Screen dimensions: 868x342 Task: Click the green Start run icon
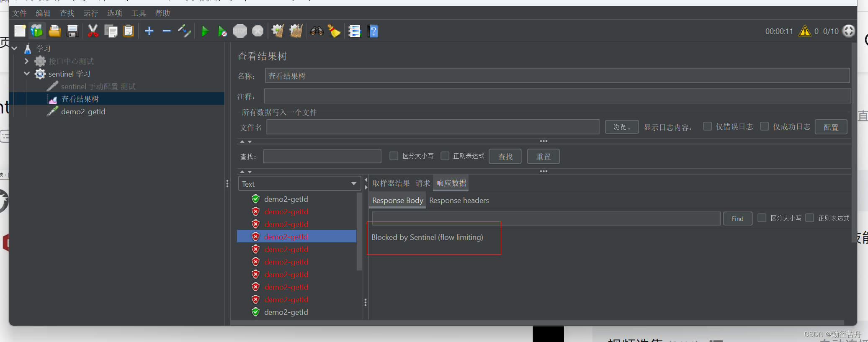click(205, 31)
